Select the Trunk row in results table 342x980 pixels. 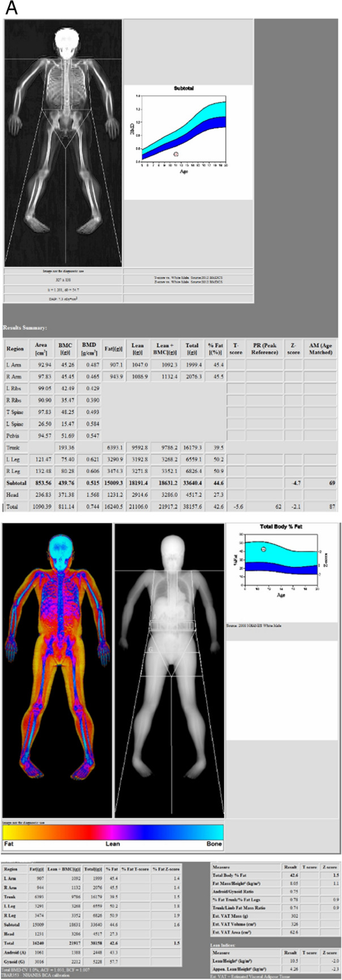point(170,446)
